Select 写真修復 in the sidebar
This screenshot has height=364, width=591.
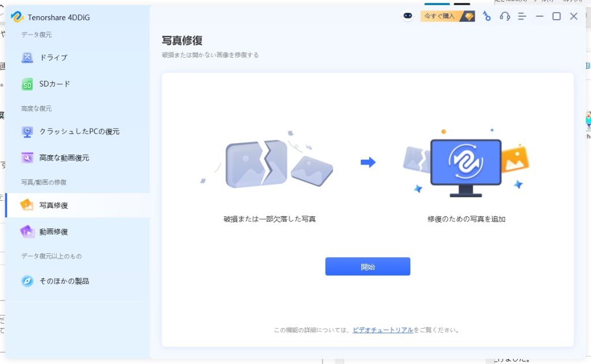tap(54, 205)
